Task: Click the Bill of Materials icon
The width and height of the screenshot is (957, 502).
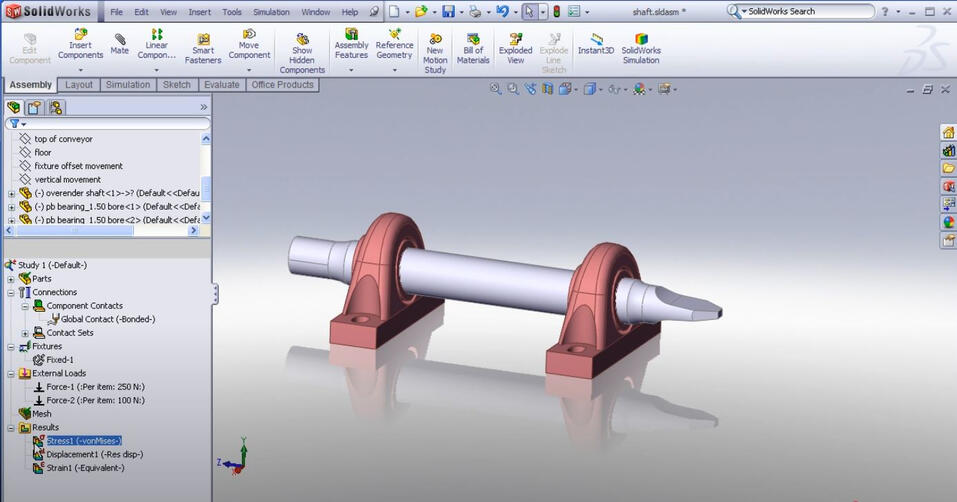Action: pos(473,49)
